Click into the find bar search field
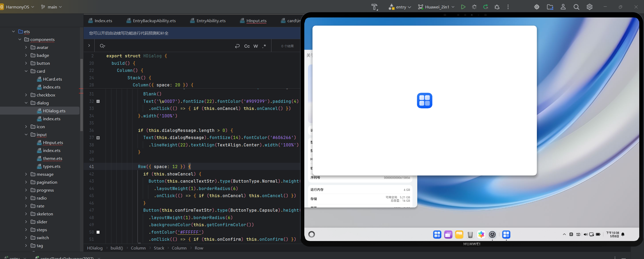Image resolution: width=644 pixels, height=259 pixels. pos(169,46)
